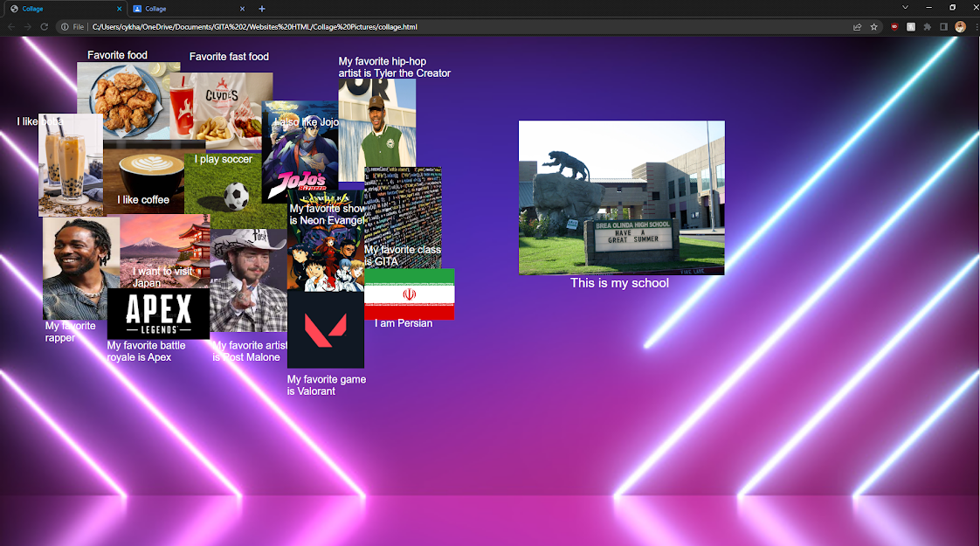Click the 'I play soccer' caption
Screen dimensions: 980x546
pyautogui.click(x=223, y=159)
